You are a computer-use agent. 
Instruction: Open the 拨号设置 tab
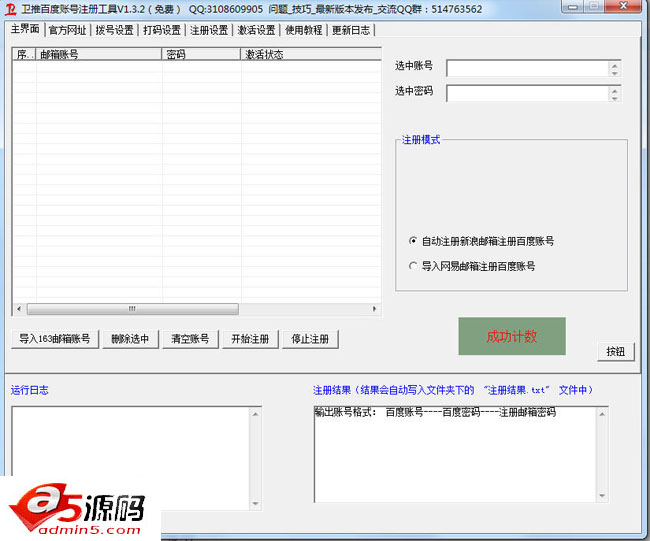tap(114, 30)
